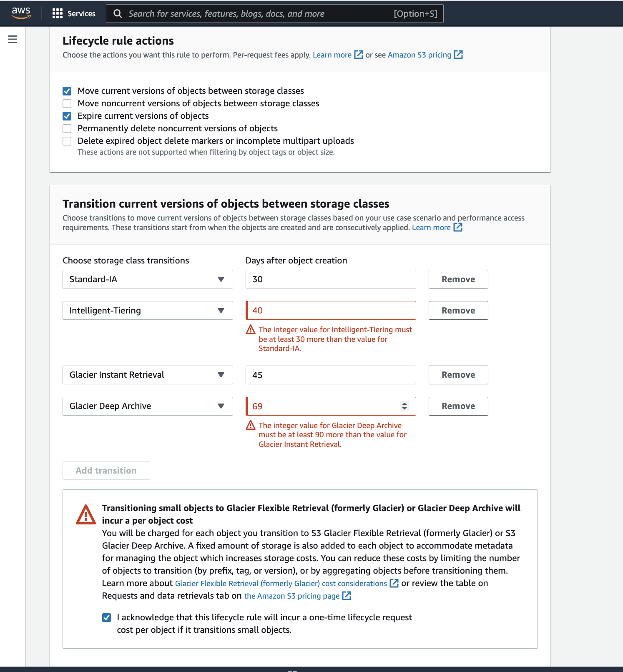Click external link icon beside Amazon S3 pricing
This screenshot has width=623, height=672.
[458, 55]
